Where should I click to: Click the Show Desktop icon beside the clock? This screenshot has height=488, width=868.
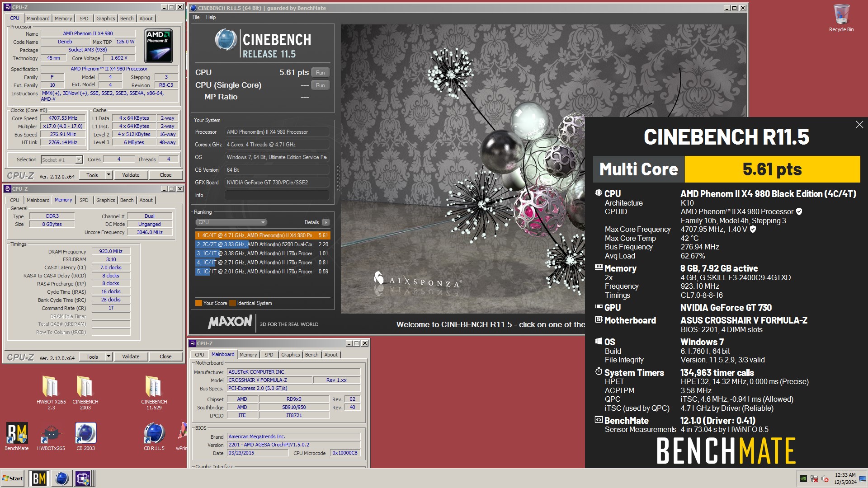pos(863,479)
